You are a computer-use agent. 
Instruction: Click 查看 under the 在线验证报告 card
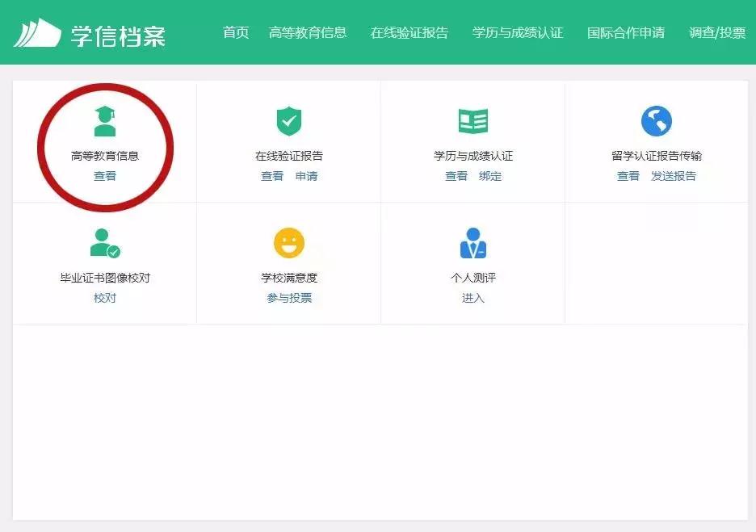(x=272, y=176)
